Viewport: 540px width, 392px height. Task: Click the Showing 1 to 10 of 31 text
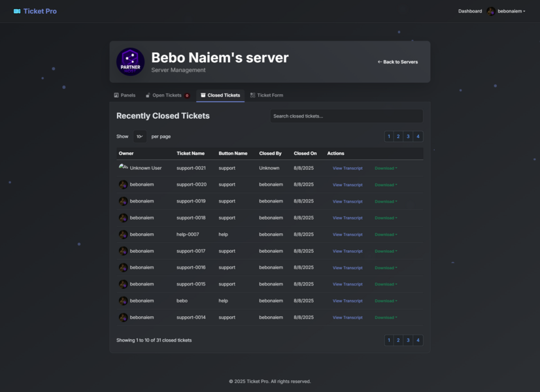(x=154, y=340)
